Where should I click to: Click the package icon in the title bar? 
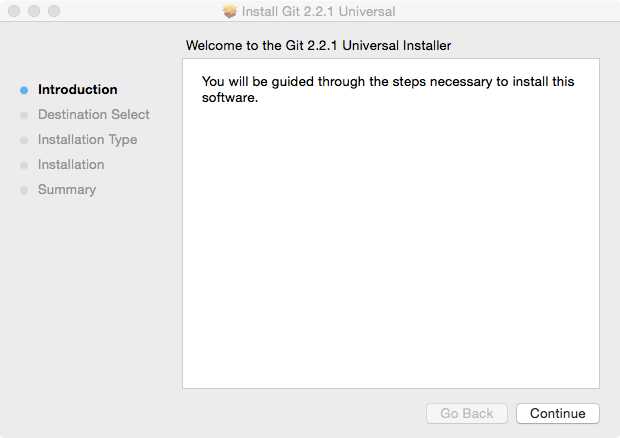230,12
